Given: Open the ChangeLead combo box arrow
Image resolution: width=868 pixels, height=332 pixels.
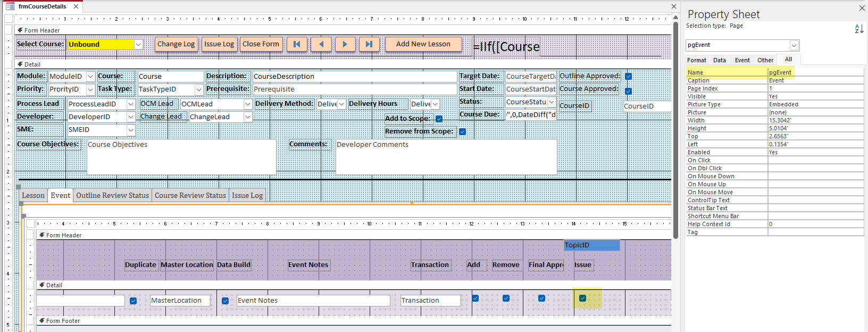Looking at the screenshot, I should (x=248, y=117).
